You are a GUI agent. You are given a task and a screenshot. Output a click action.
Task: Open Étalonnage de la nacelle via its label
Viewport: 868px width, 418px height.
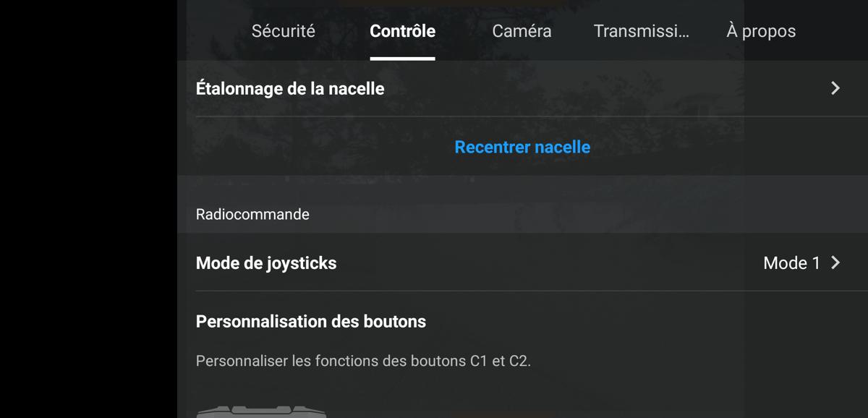tap(290, 89)
